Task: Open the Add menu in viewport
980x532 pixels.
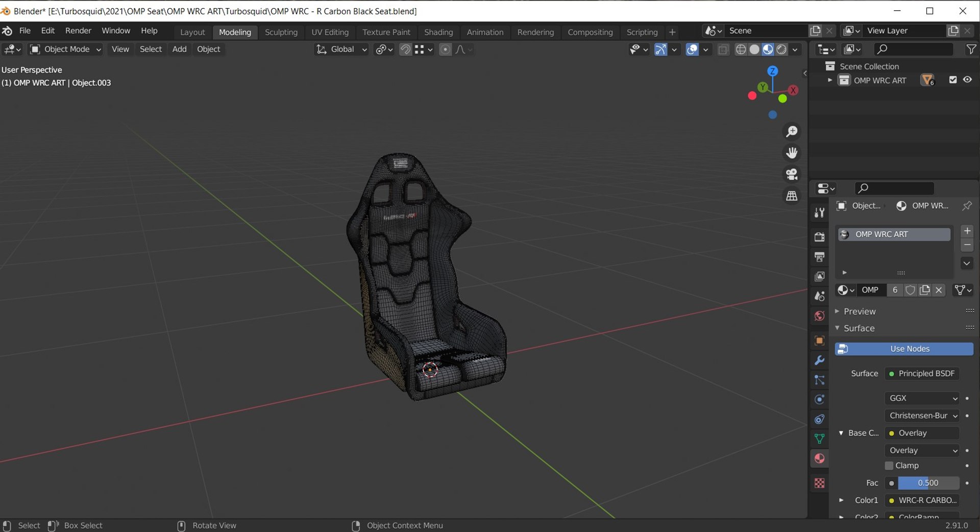Action: click(x=179, y=49)
